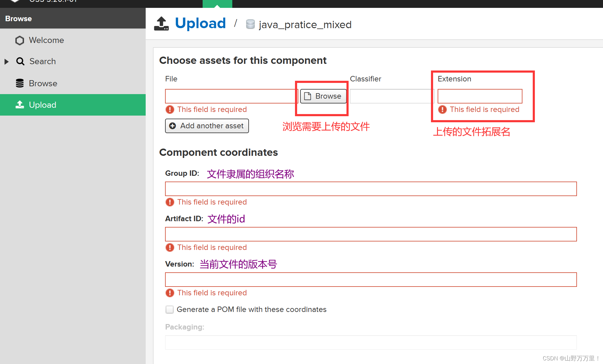
Task: Click the error icon under the File field
Action: pyautogui.click(x=170, y=110)
